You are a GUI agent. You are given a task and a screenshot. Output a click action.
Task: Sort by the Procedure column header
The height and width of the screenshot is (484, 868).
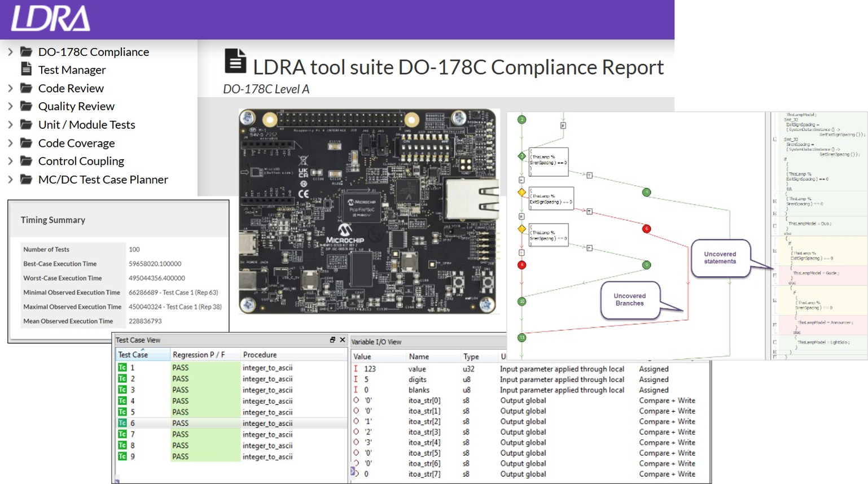click(x=293, y=355)
